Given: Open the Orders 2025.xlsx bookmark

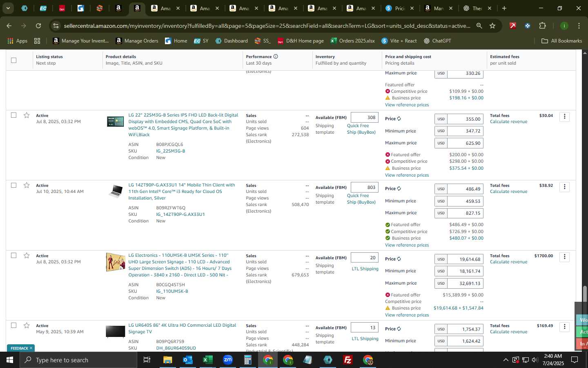Looking at the screenshot, I should [353, 41].
